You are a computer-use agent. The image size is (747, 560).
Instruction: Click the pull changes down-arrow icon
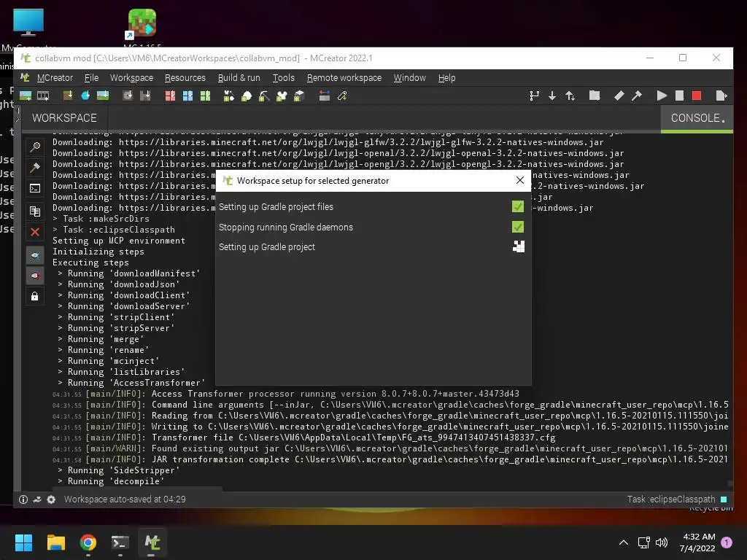pos(552,96)
